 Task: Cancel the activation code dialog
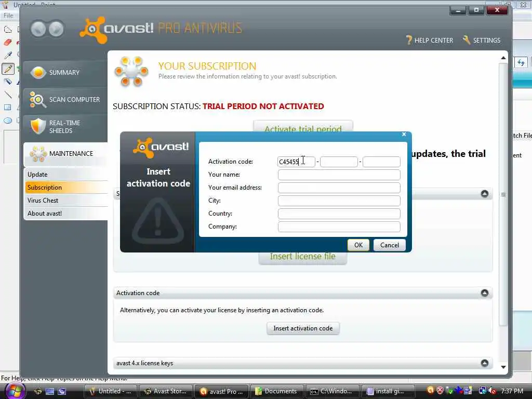(x=390, y=245)
